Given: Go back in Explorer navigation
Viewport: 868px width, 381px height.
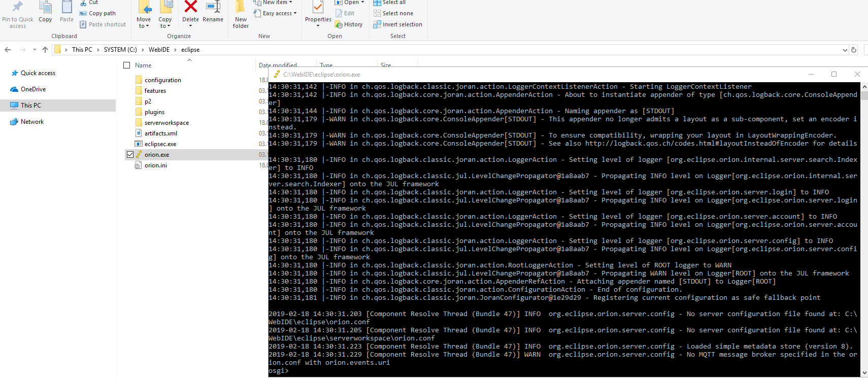Looking at the screenshot, I should click(x=8, y=50).
